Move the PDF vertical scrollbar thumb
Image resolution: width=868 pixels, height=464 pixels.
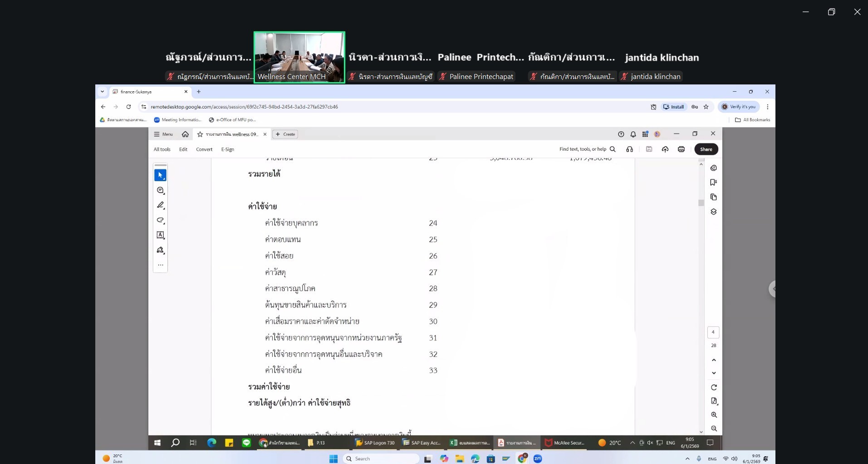[x=701, y=203]
